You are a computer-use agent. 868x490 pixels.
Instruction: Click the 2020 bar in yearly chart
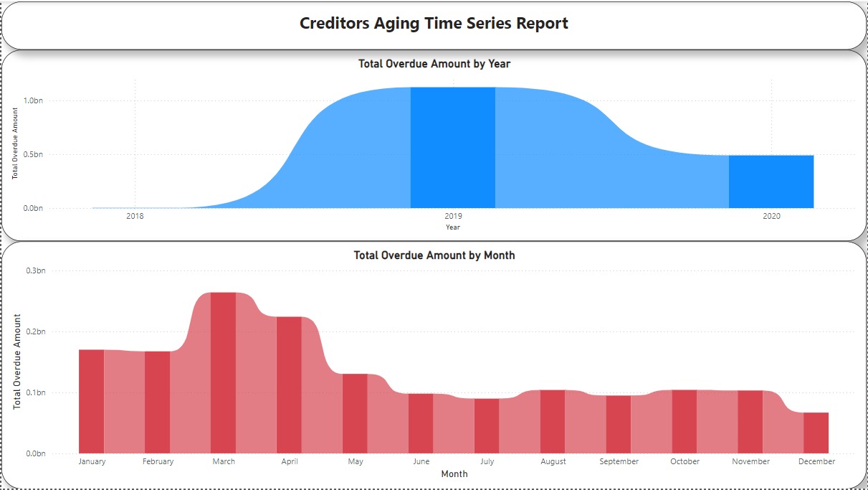(x=771, y=181)
